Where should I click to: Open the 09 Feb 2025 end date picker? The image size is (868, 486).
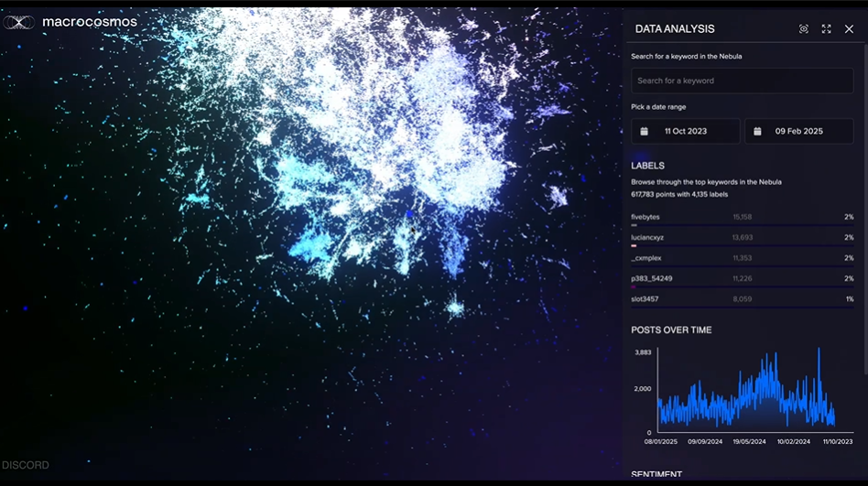tap(798, 132)
